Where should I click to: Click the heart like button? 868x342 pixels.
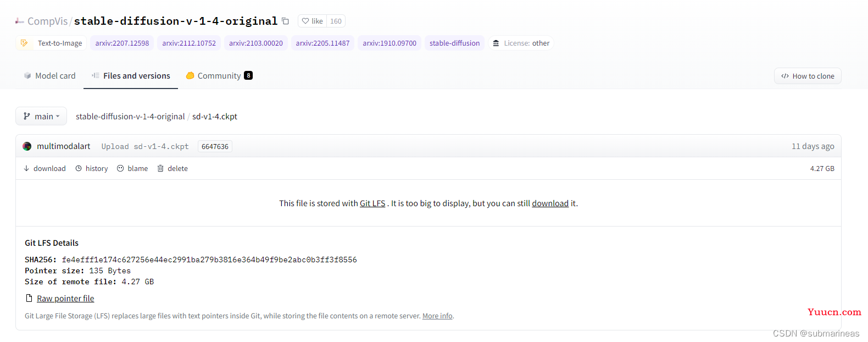[x=313, y=21]
